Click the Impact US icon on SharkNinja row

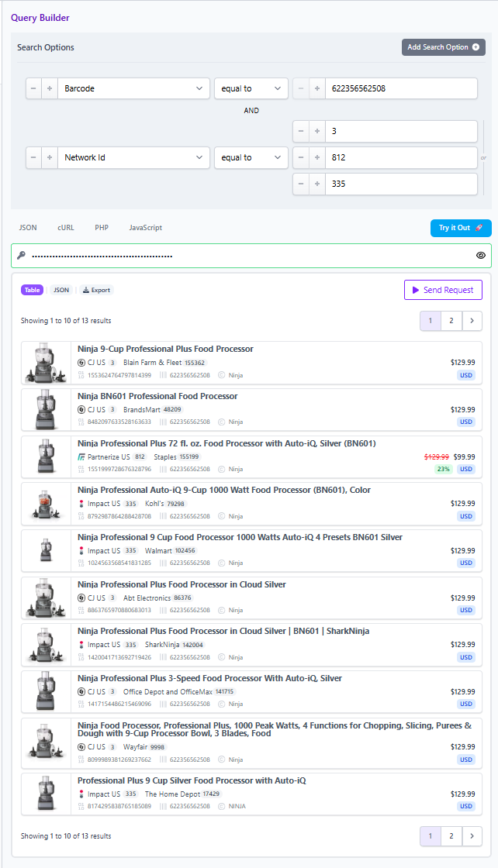click(x=81, y=645)
